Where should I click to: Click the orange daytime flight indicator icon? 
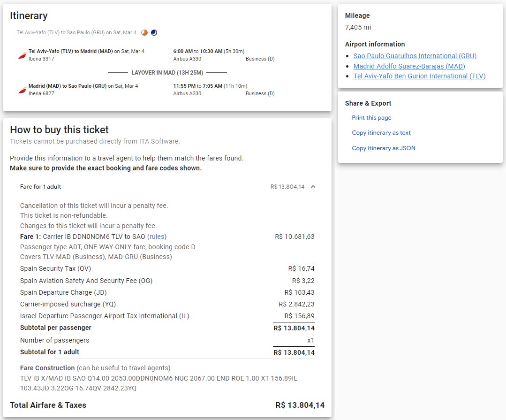click(144, 32)
